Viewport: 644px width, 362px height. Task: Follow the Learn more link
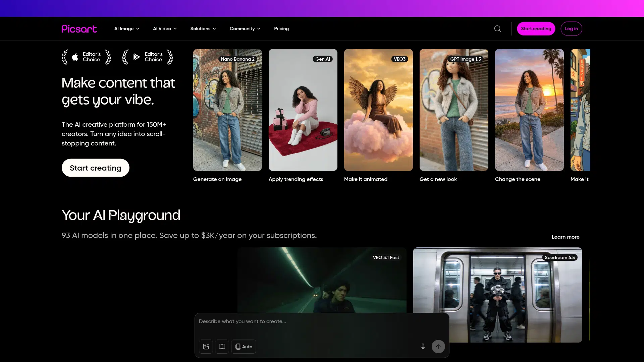pyautogui.click(x=565, y=237)
